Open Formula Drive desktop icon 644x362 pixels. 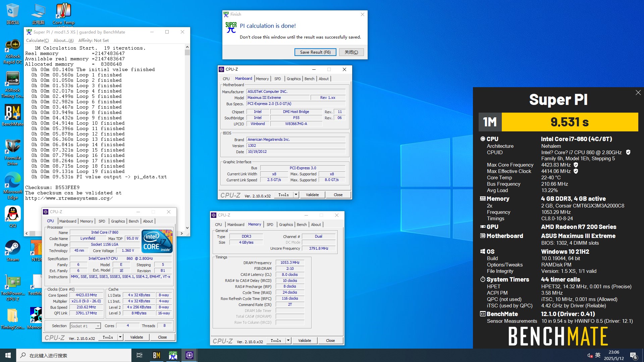coord(12,153)
